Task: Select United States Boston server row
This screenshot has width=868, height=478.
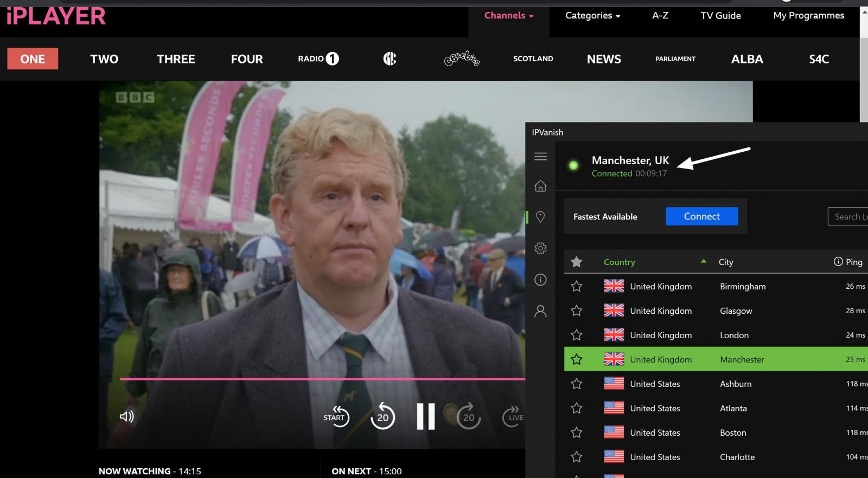Action: point(716,432)
